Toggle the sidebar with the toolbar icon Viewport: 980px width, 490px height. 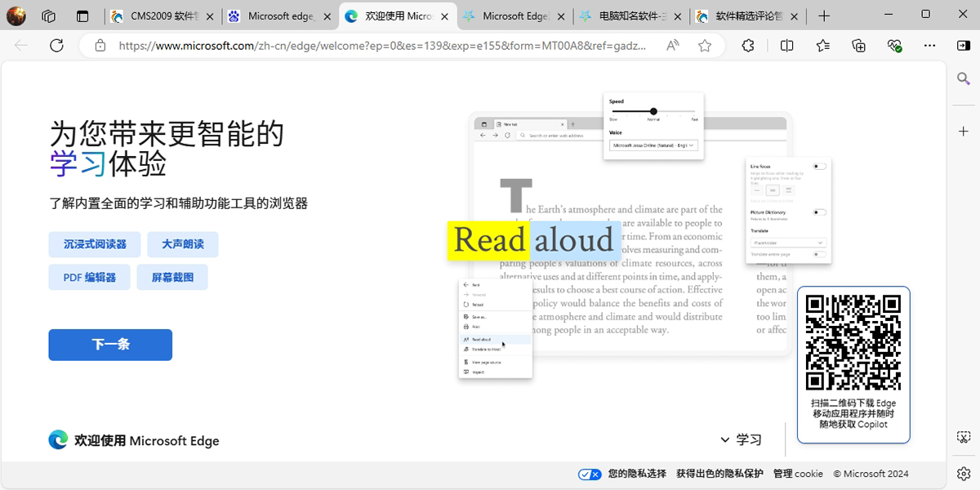click(963, 46)
